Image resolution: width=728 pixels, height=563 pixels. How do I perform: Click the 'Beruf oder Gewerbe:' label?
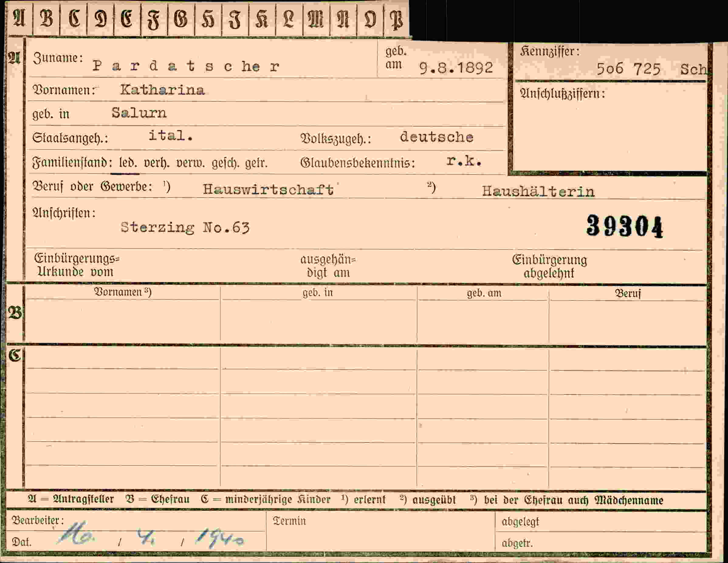coord(92,186)
